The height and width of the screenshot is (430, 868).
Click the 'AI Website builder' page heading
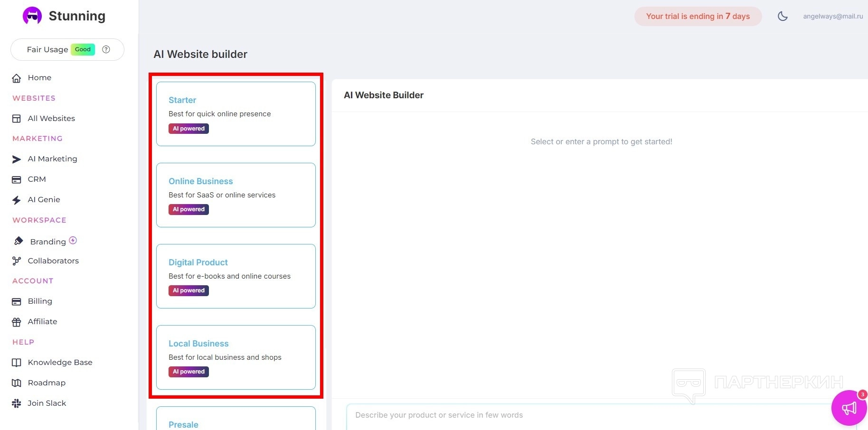[200, 54]
